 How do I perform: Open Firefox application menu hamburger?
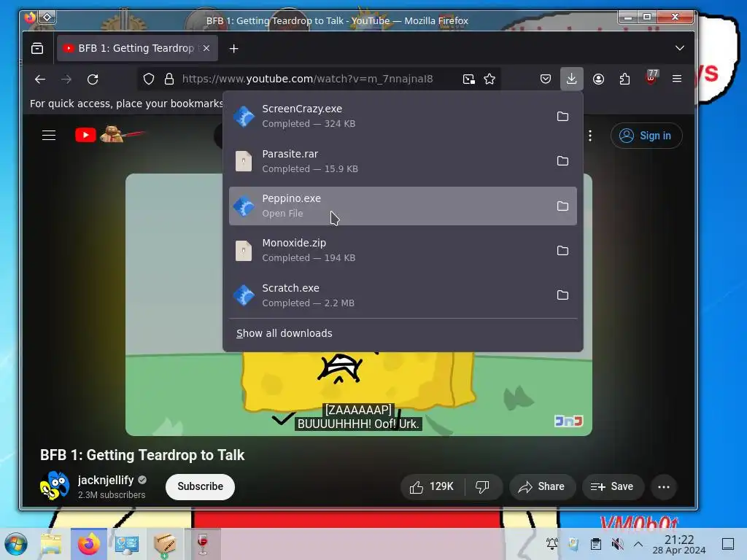point(677,79)
